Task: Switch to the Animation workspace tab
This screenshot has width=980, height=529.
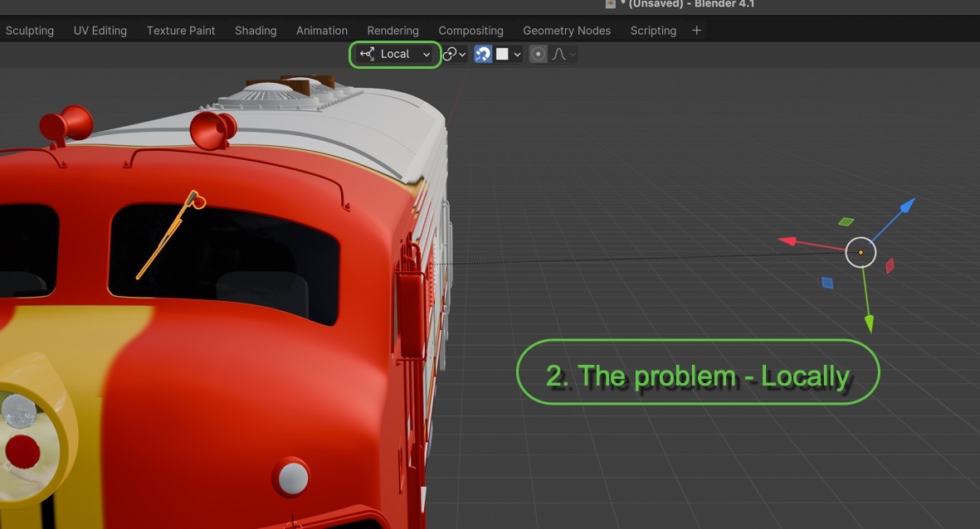Action: (322, 31)
